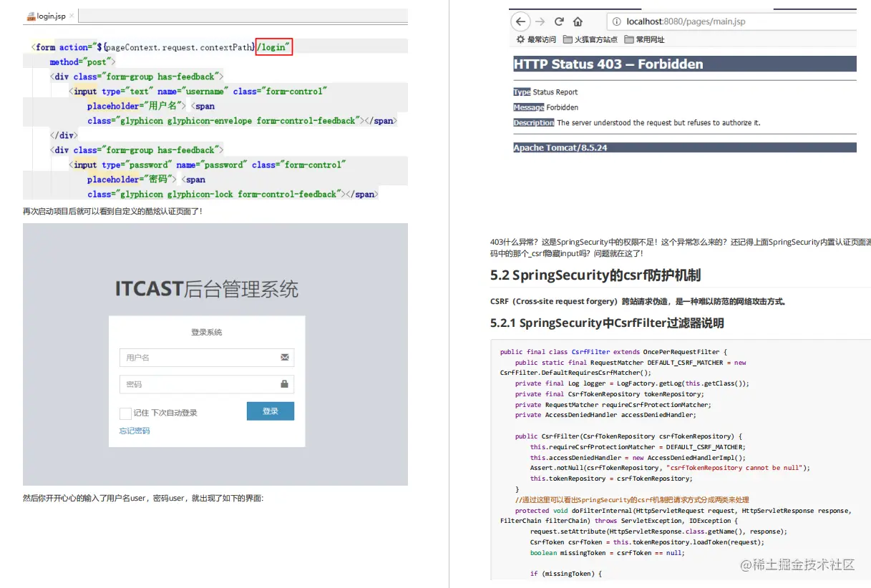Click the gear icon beside 最常访问
The image size is (871, 588).
point(520,39)
